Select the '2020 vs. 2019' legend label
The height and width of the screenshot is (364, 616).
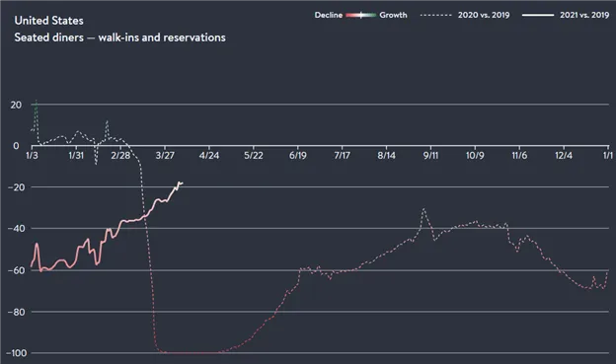484,16
